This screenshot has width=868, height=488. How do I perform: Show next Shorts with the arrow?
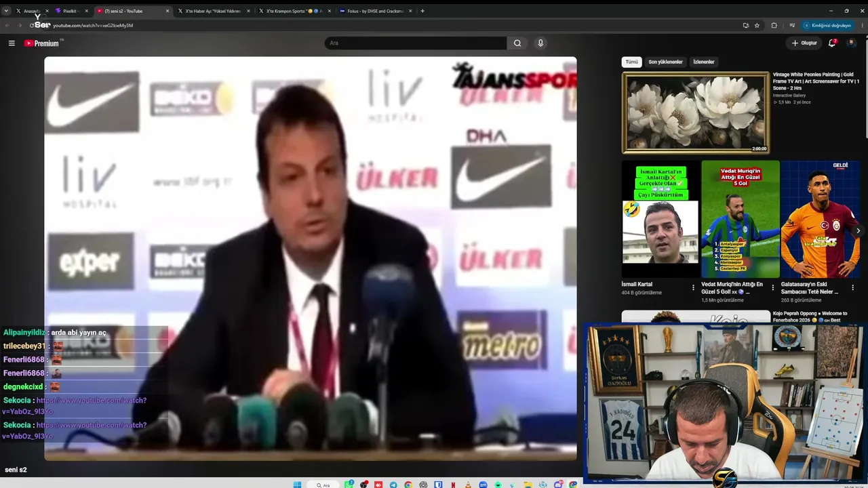[858, 231]
